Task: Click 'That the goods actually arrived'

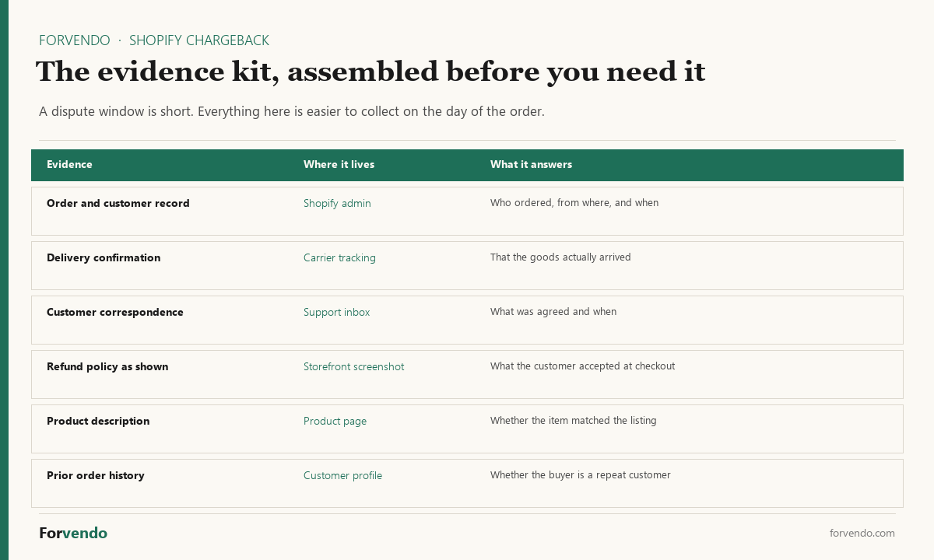Action: pos(560,257)
